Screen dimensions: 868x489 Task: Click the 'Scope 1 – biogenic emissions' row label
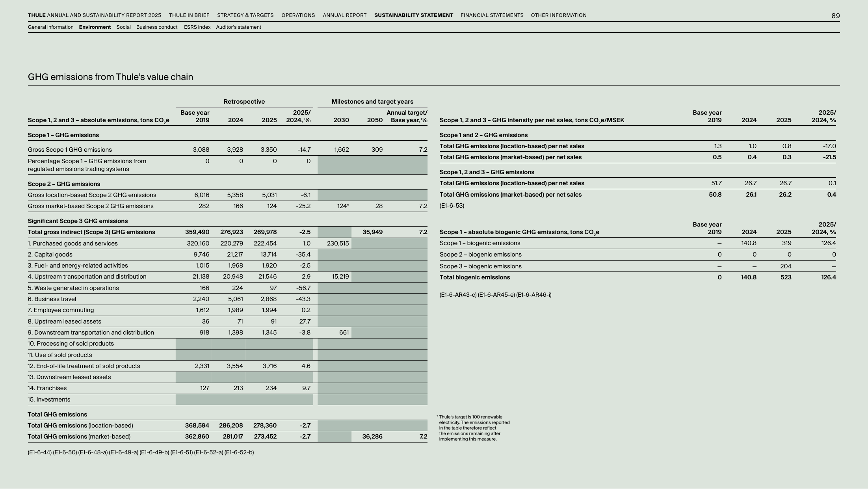point(480,243)
